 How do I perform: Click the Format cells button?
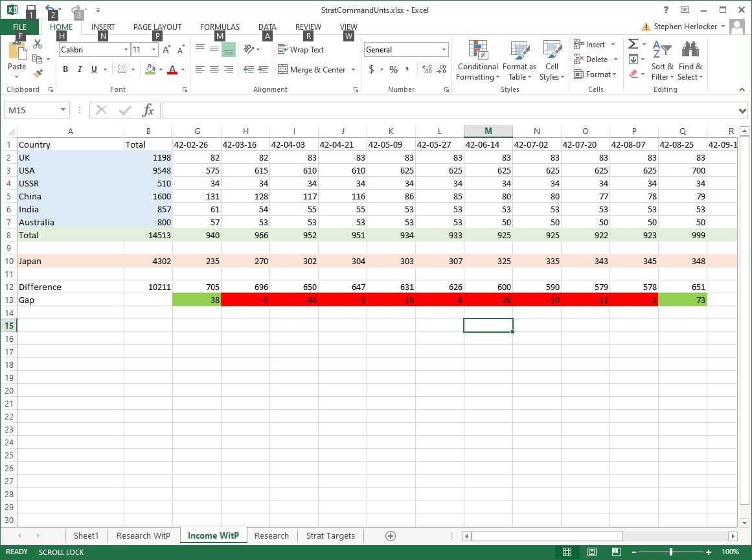596,74
